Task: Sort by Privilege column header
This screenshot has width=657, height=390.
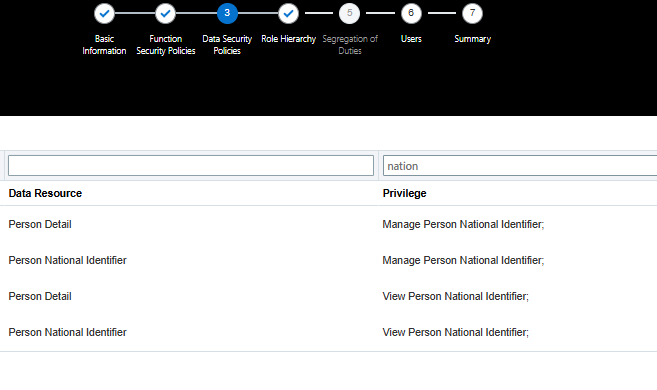Action: pyautogui.click(x=404, y=193)
